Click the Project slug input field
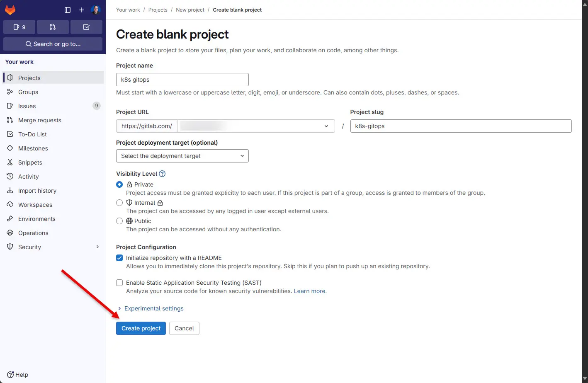Image resolution: width=588 pixels, height=383 pixels. (x=461, y=126)
